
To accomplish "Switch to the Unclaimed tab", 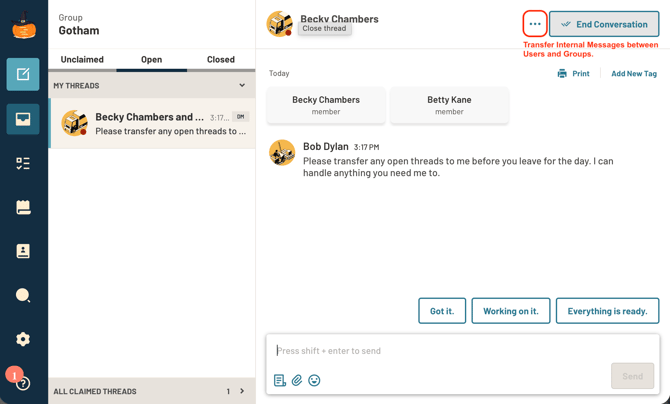I will coord(82,59).
